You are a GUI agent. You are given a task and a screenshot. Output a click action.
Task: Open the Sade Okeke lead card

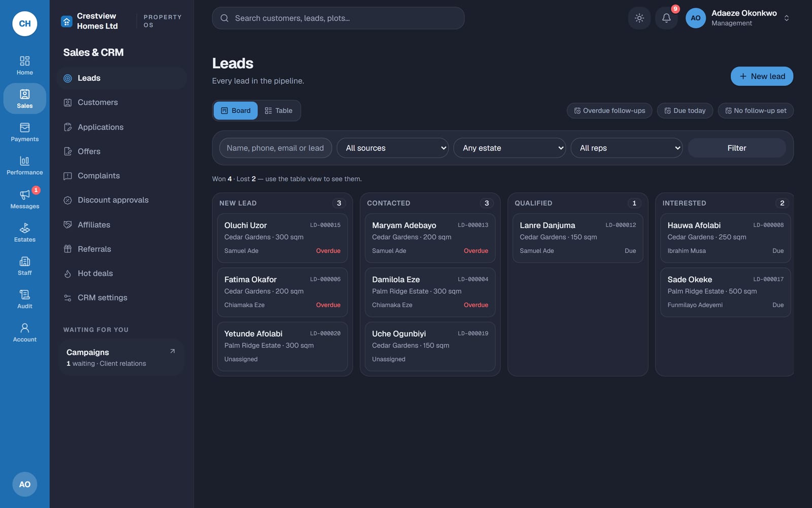[725, 292]
